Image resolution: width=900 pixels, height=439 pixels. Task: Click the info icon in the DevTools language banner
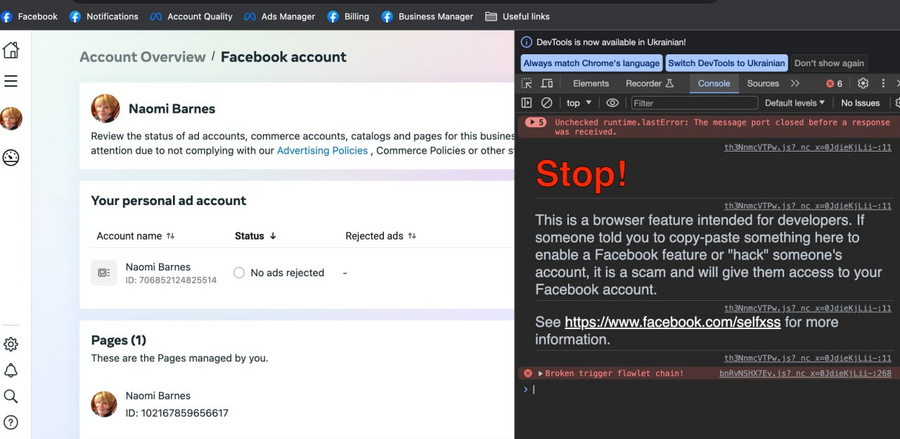point(526,42)
